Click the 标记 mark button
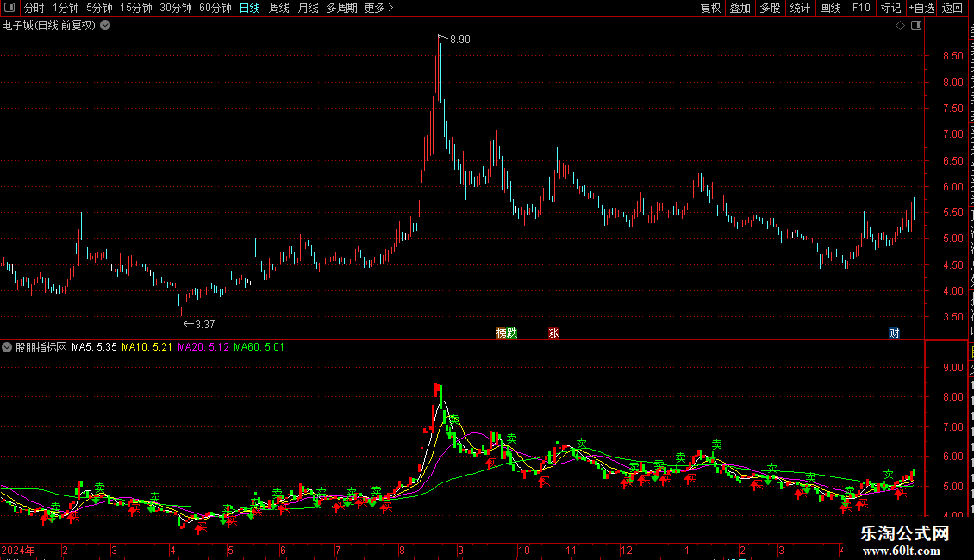 (x=890, y=8)
